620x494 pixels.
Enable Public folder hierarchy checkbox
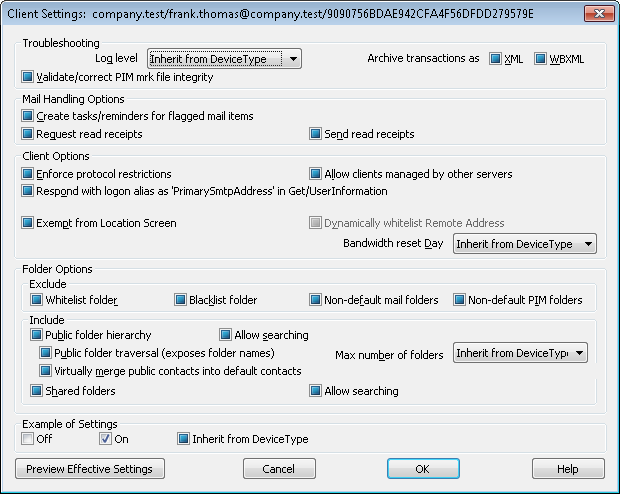point(37,336)
